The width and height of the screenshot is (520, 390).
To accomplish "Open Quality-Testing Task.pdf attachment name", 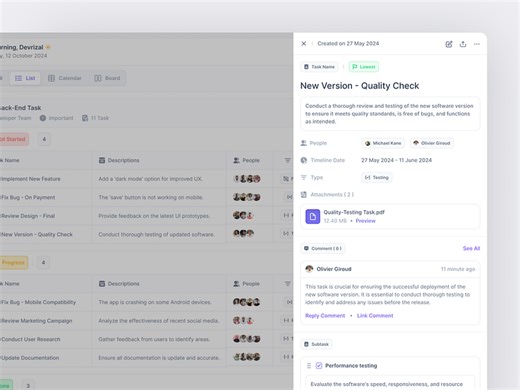I will (x=354, y=212).
